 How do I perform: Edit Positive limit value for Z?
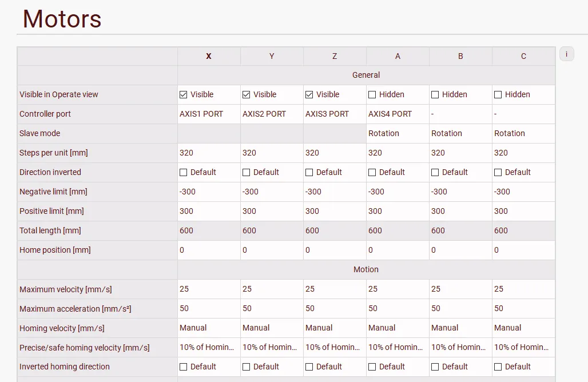[x=335, y=212]
